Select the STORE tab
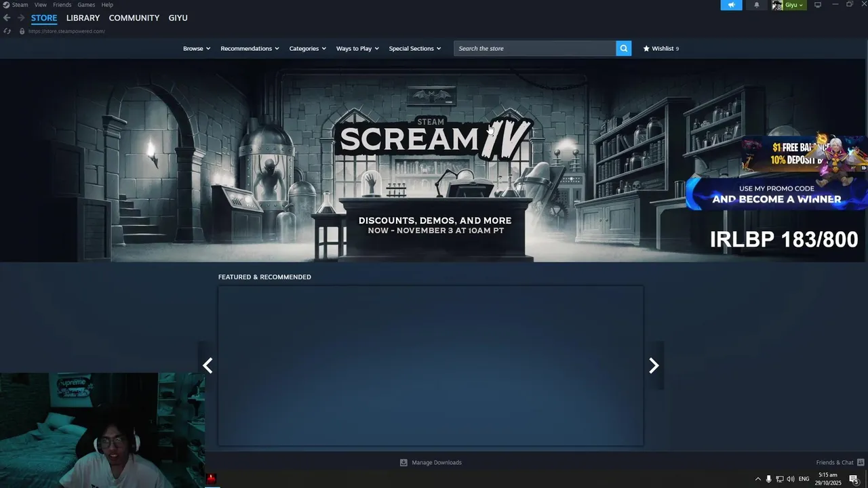Image resolution: width=868 pixels, height=488 pixels. 44,18
